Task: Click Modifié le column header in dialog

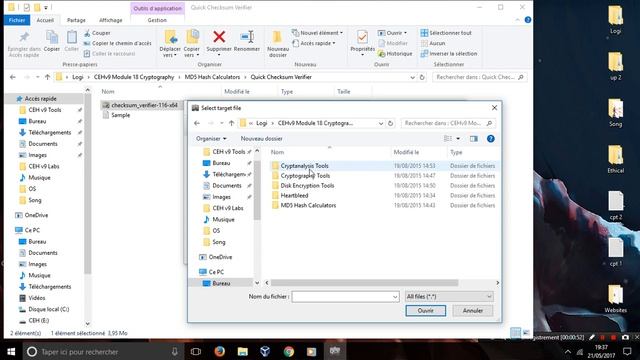Action: [406, 152]
